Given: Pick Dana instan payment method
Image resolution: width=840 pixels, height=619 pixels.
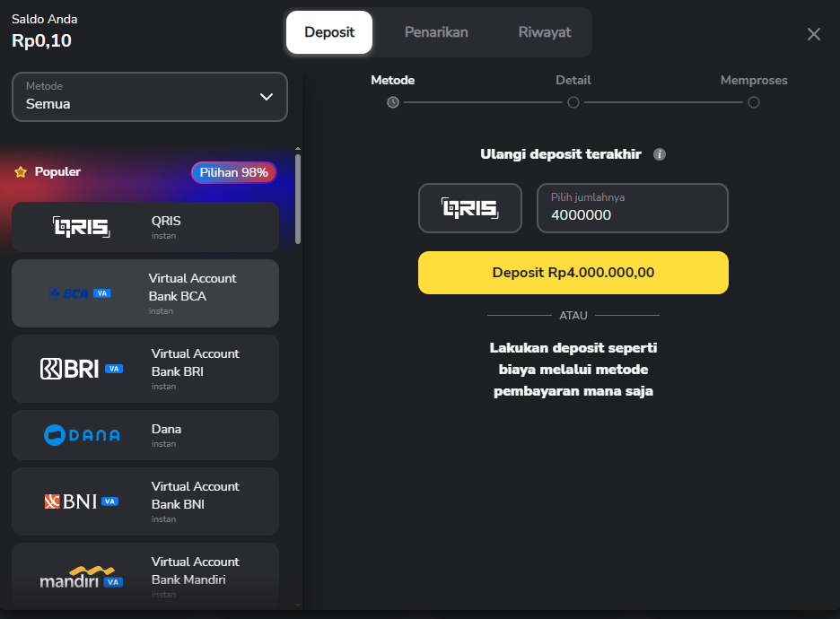Looking at the screenshot, I should 145,435.
